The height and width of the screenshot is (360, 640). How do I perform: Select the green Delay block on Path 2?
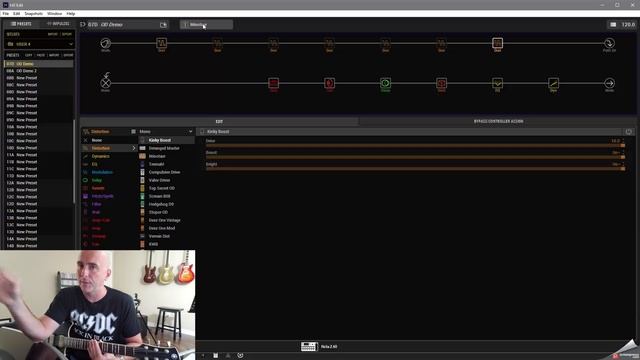385,83
